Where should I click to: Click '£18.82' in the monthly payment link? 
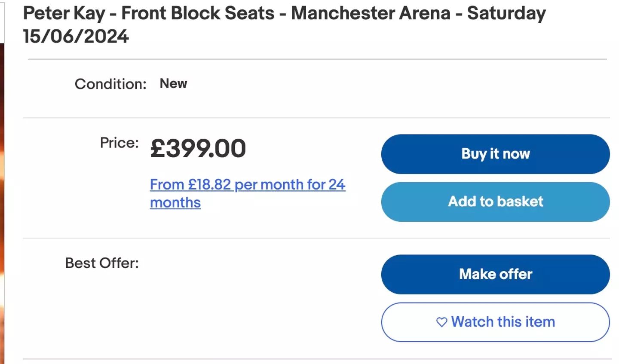point(209,185)
